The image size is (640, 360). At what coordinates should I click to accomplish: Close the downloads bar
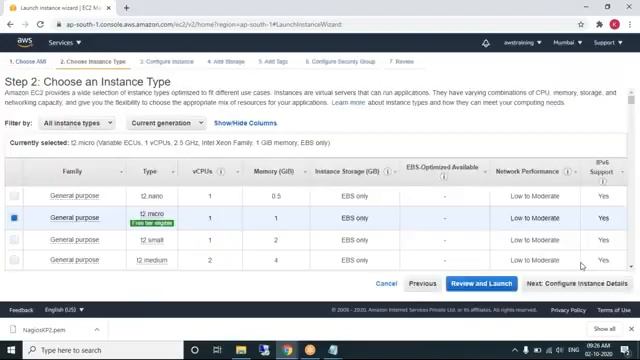pyautogui.click(x=631, y=329)
